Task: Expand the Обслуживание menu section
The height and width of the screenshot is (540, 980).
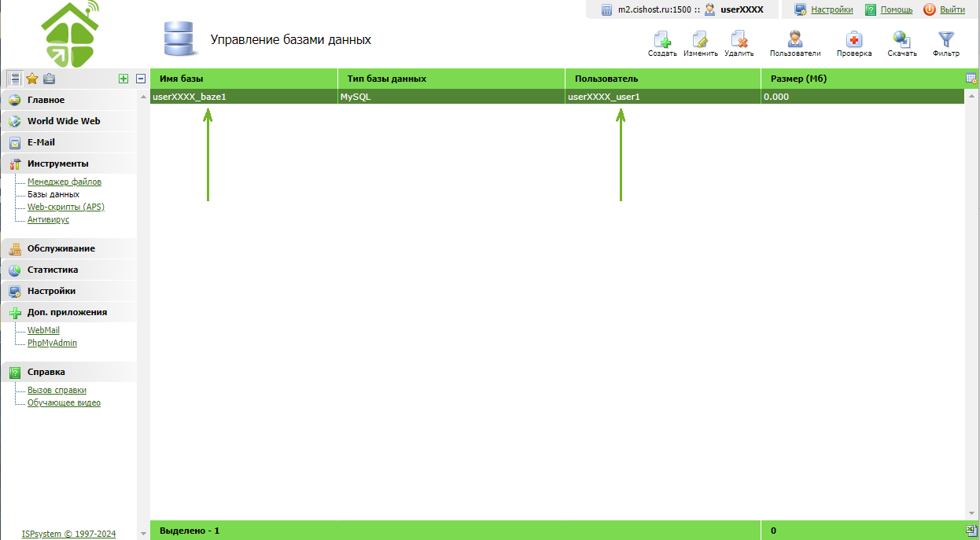Action: (61, 248)
